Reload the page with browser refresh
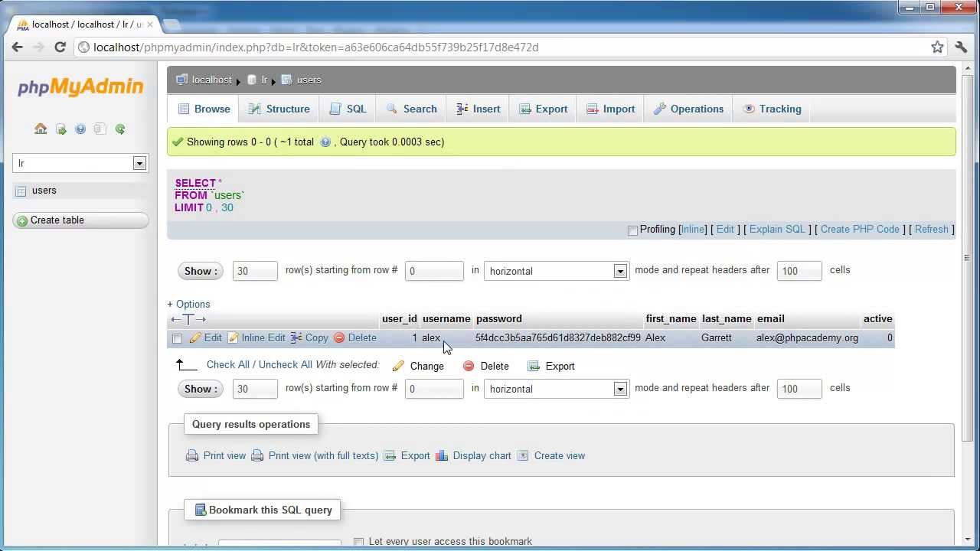This screenshot has height=551, width=980. (60, 47)
